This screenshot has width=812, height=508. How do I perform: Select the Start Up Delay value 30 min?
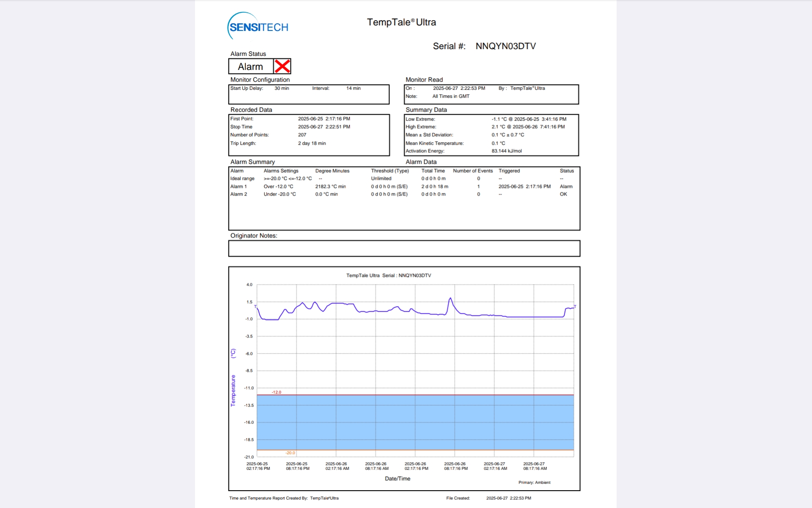pos(282,88)
